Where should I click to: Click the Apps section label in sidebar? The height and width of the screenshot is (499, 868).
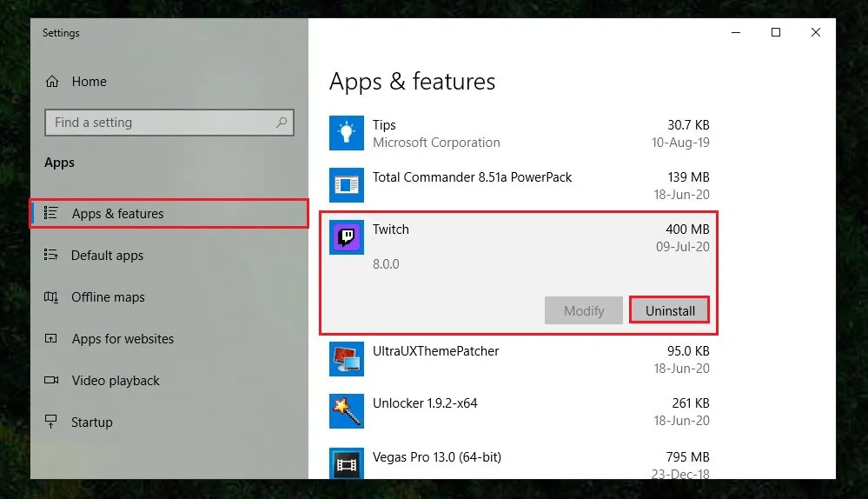coord(59,163)
